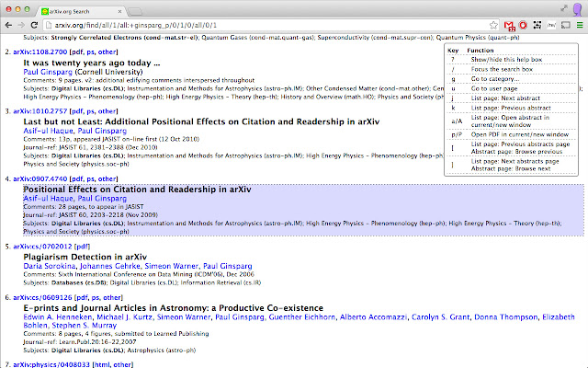This screenshot has height=368, width=588.
Task: Click 'Go to category...' help row
Action: (511, 79)
